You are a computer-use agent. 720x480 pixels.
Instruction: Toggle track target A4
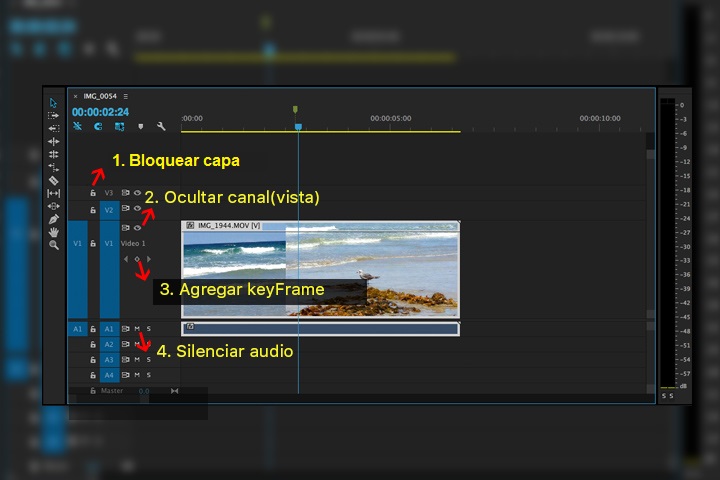109,375
